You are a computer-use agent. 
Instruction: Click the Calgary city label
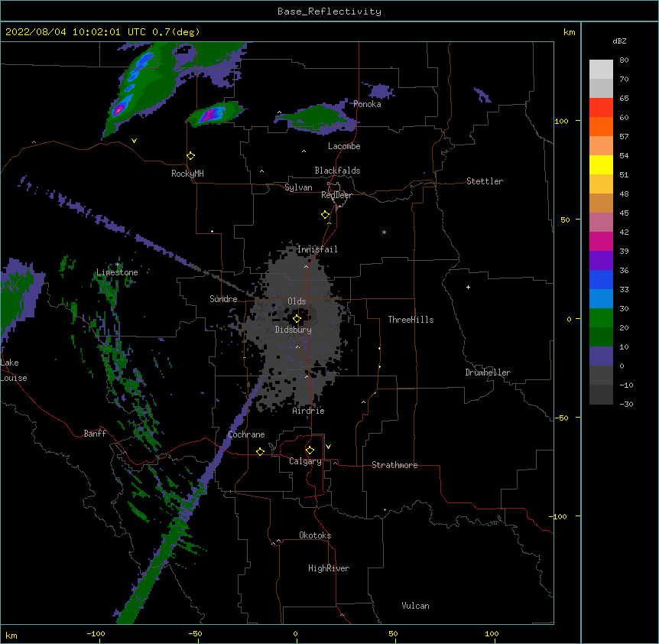click(x=306, y=461)
